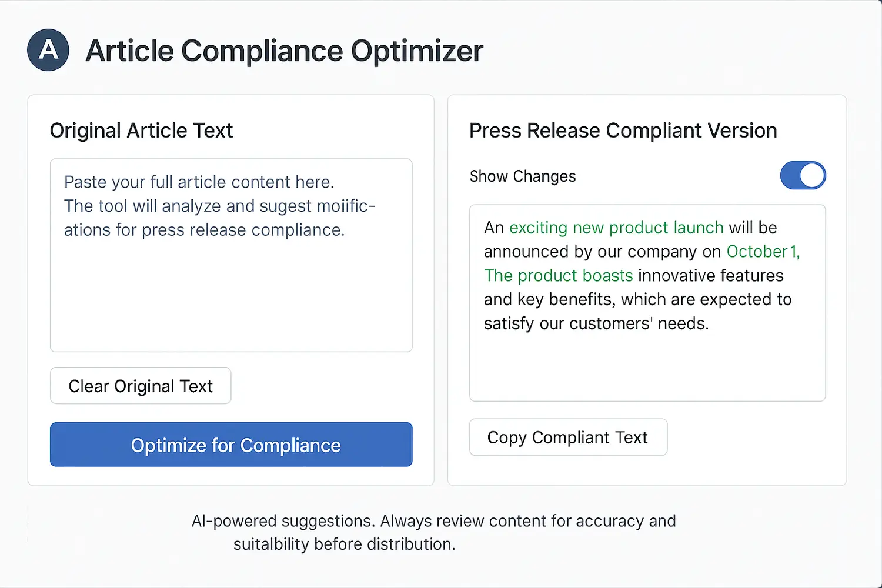Image resolution: width=882 pixels, height=588 pixels.
Task: Click the round 'A' app logo icon
Action: click(x=48, y=50)
